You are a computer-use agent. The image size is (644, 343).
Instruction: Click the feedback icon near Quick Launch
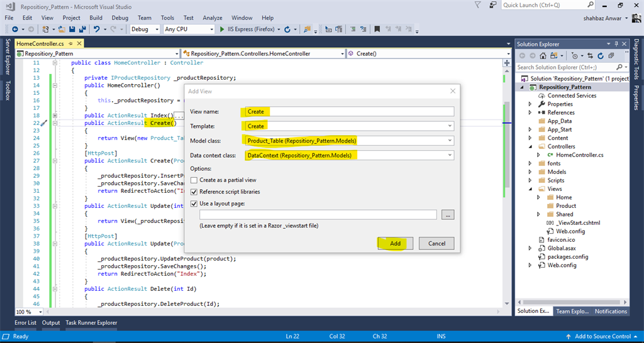coord(492,5)
